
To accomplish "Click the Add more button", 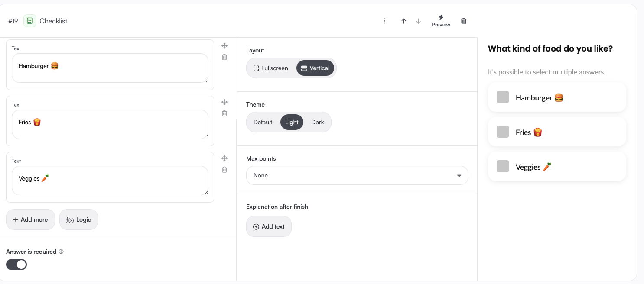I will pos(30,219).
